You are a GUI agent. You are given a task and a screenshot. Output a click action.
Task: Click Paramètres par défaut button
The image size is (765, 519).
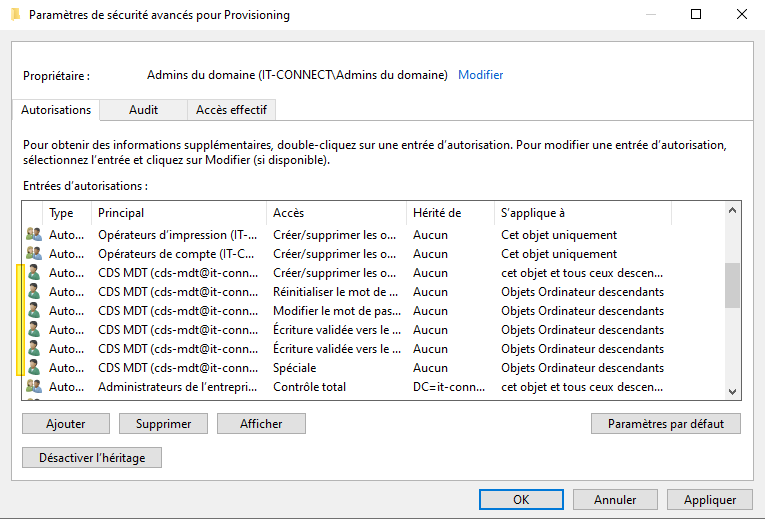coord(665,423)
